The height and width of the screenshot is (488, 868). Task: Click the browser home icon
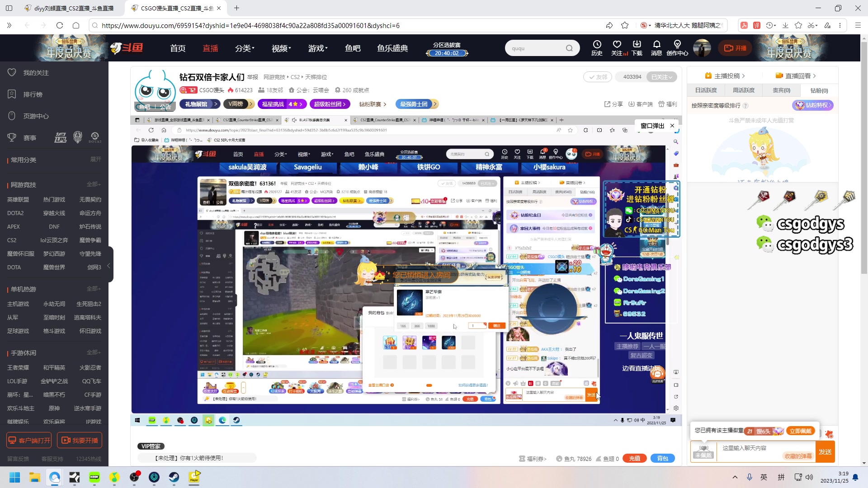point(76,25)
